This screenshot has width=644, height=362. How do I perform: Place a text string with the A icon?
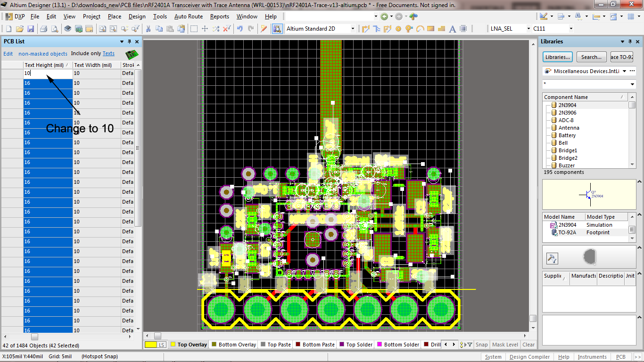(x=453, y=29)
